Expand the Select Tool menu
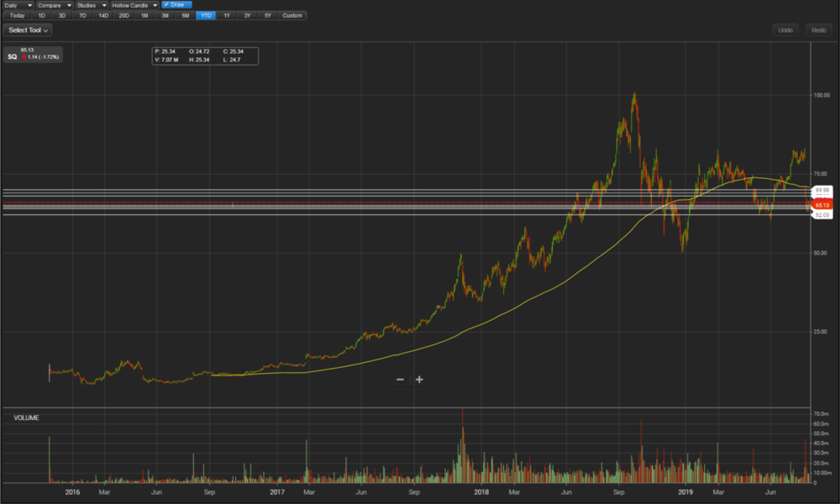This screenshot has height=504, width=840. (29, 30)
